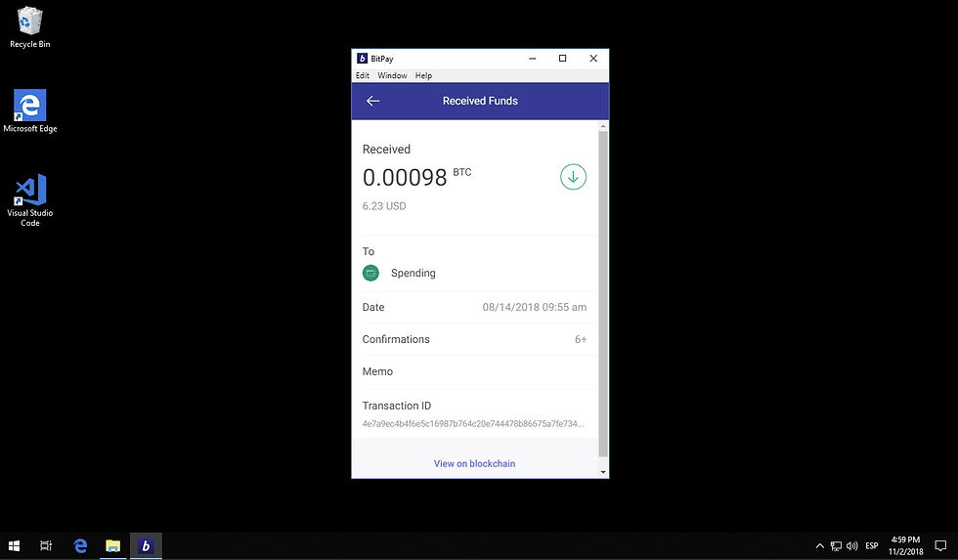The image size is (958, 560).
Task: Launch Visual Studio Code desktop shortcut
Action: point(30,200)
